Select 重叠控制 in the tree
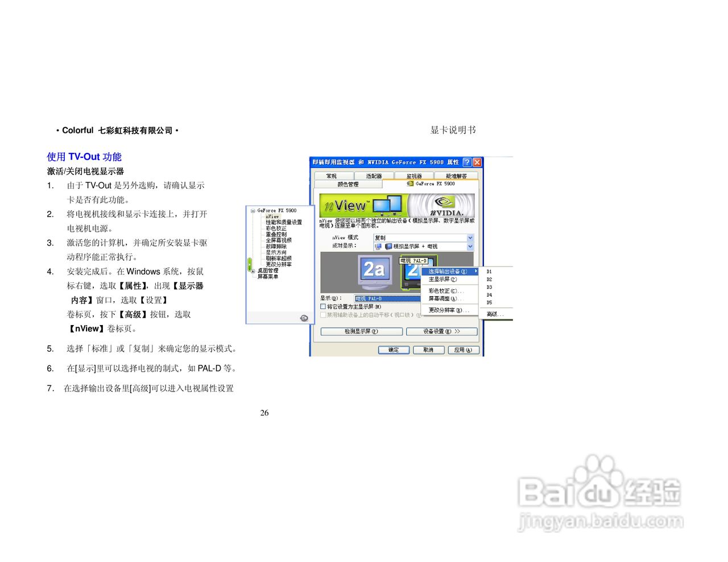This screenshot has width=728, height=562. tap(276, 234)
